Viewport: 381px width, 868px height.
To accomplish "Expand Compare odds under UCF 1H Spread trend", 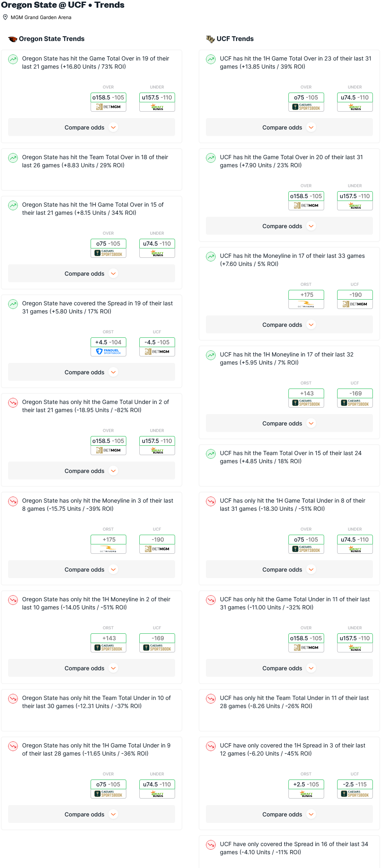I will tap(289, 814).
